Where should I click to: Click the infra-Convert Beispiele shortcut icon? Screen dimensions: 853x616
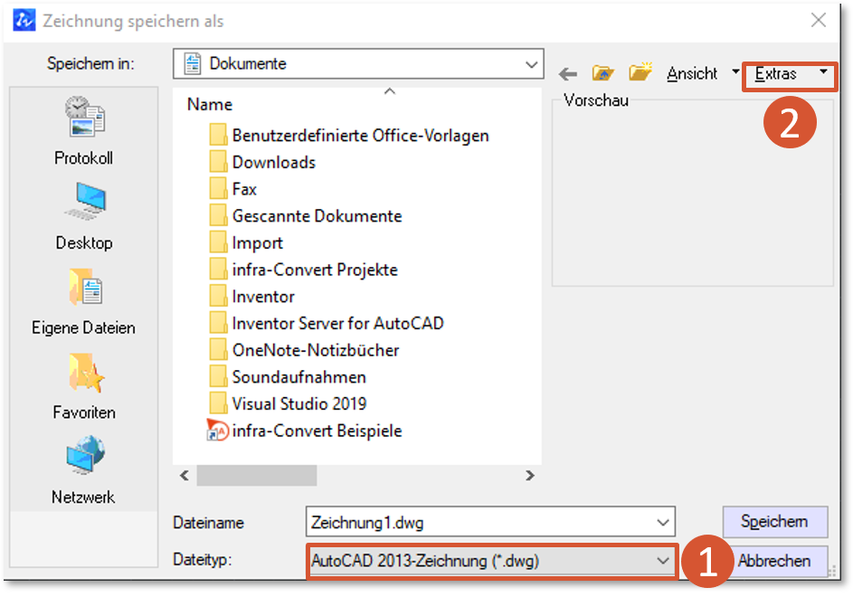[x=218, y=430]
